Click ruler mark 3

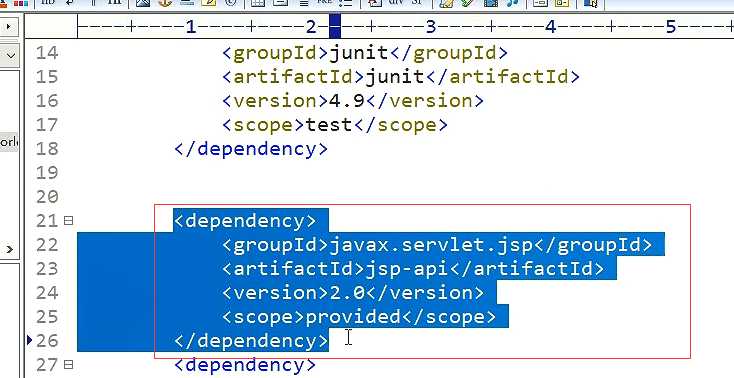tap(431, 27)
